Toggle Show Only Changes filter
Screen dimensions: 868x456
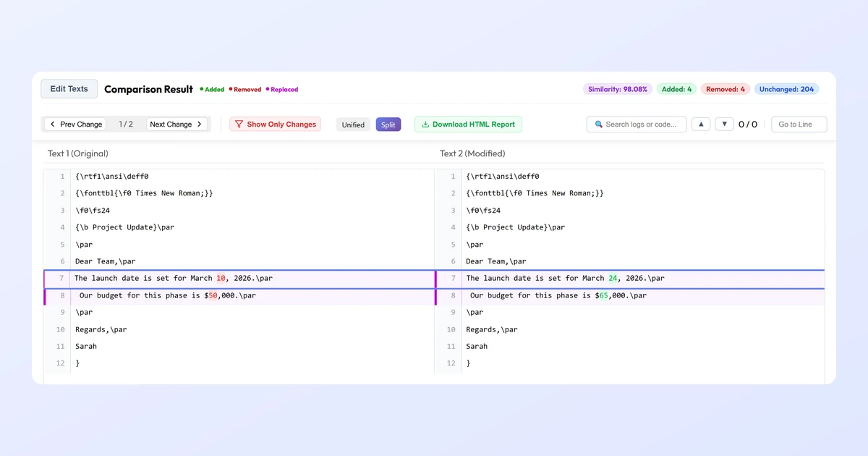coord(275,124)
